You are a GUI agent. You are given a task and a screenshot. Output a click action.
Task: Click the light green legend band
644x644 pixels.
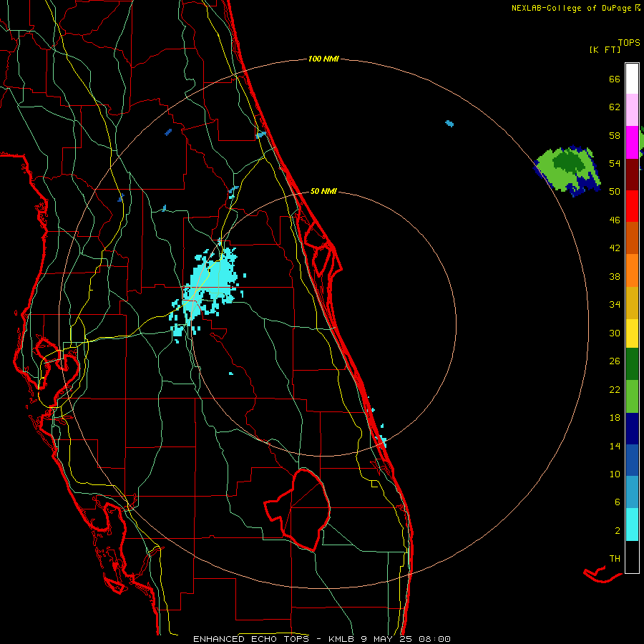point(632,396)
